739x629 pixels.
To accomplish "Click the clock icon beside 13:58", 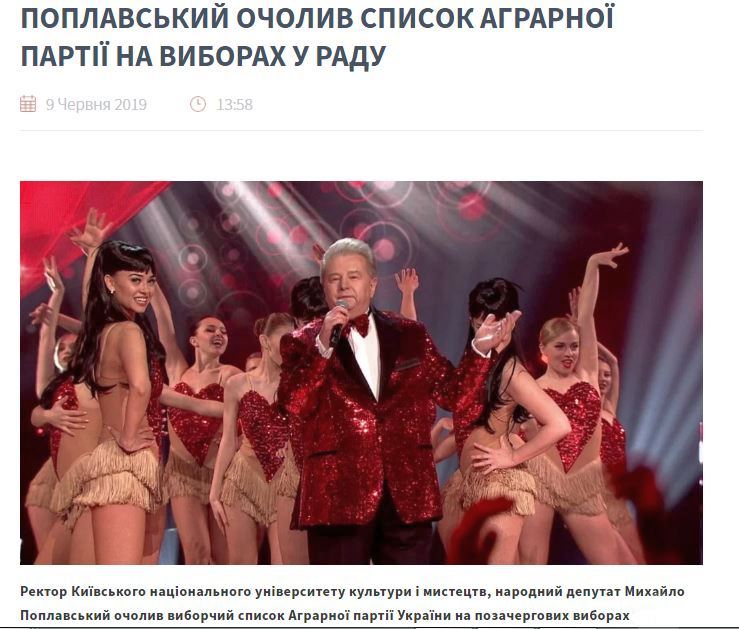I will 198,104.
